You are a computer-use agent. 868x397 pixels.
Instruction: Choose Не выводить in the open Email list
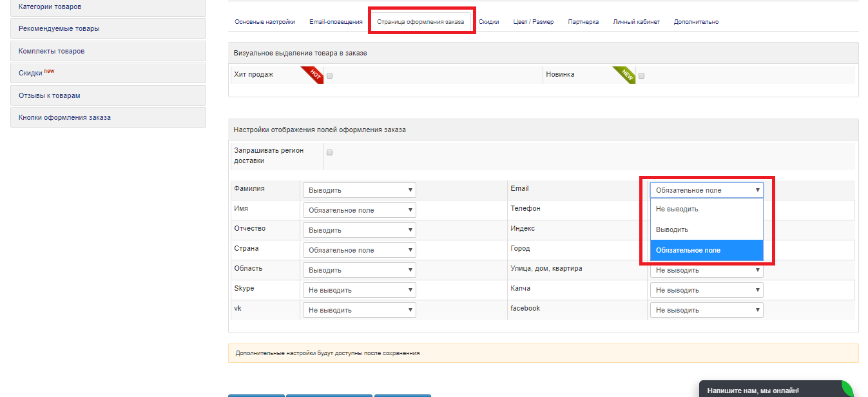[706, 209]
